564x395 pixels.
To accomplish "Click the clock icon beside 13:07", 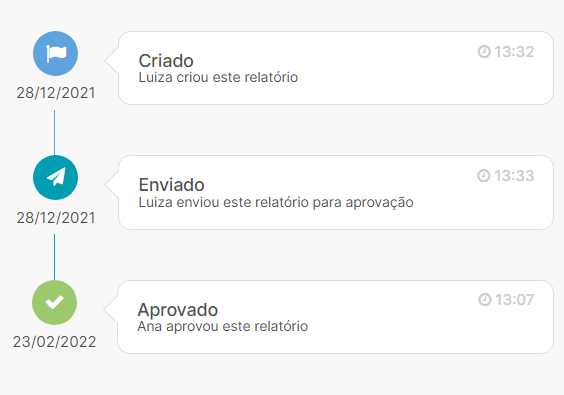I will [485, 300].
